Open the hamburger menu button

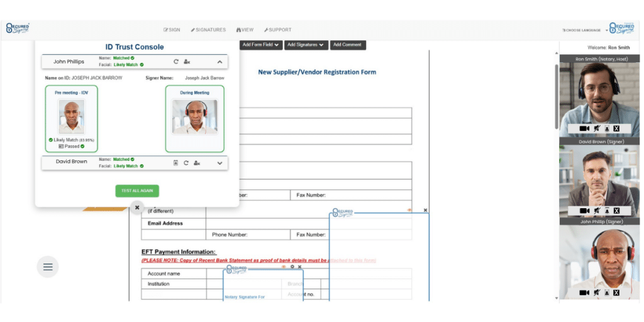pyautogui.click(x=48, y=267)
